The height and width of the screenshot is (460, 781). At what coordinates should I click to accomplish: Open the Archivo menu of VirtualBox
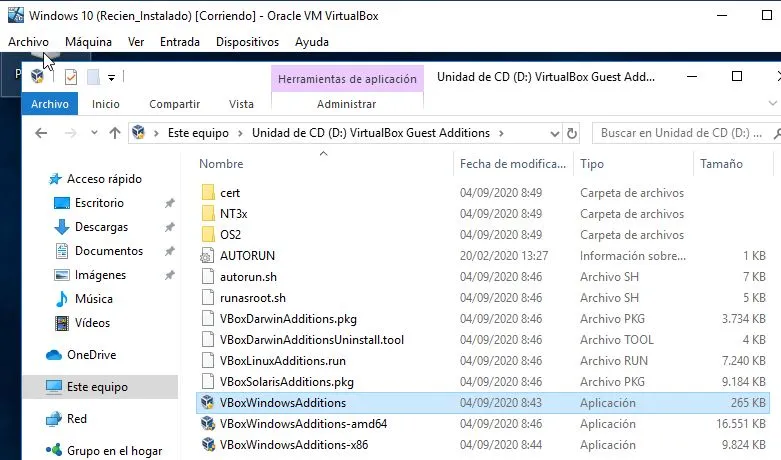(28, 42)
